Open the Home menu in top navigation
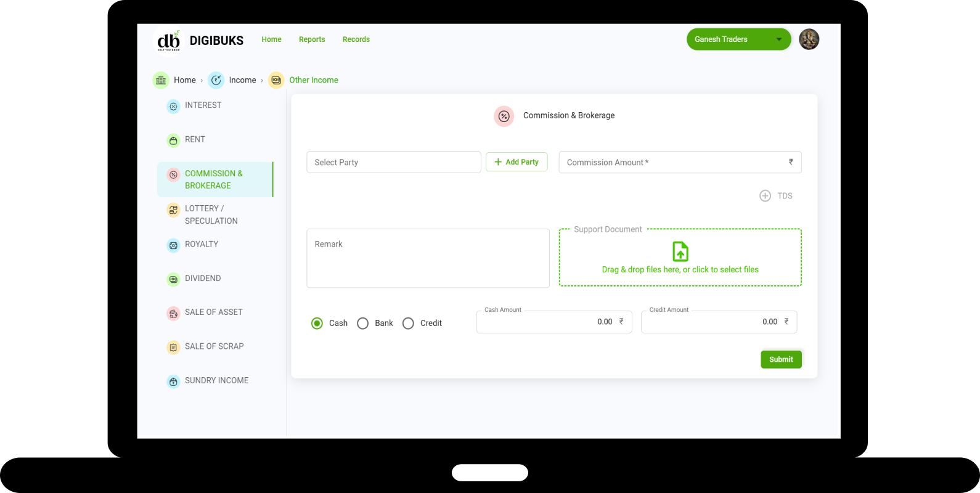The height and width of the screenshot is (493, 980). point(271,39)
